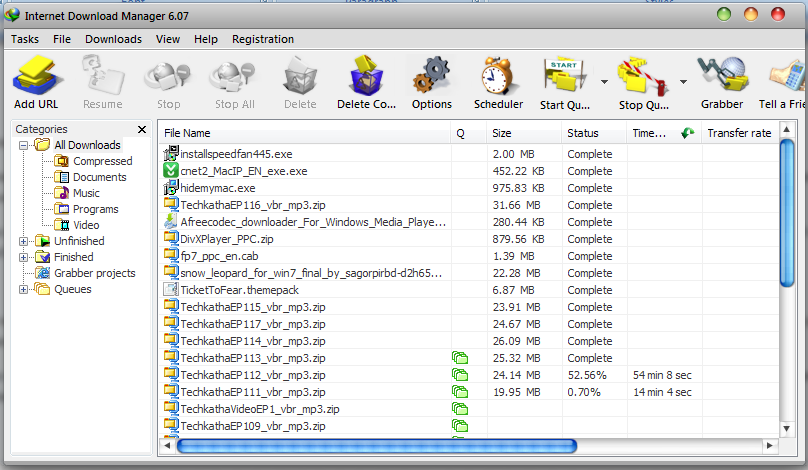Click the installspeedfan445.exe file icon
This screenshot has height=470, width=808.
pos(171,153)
